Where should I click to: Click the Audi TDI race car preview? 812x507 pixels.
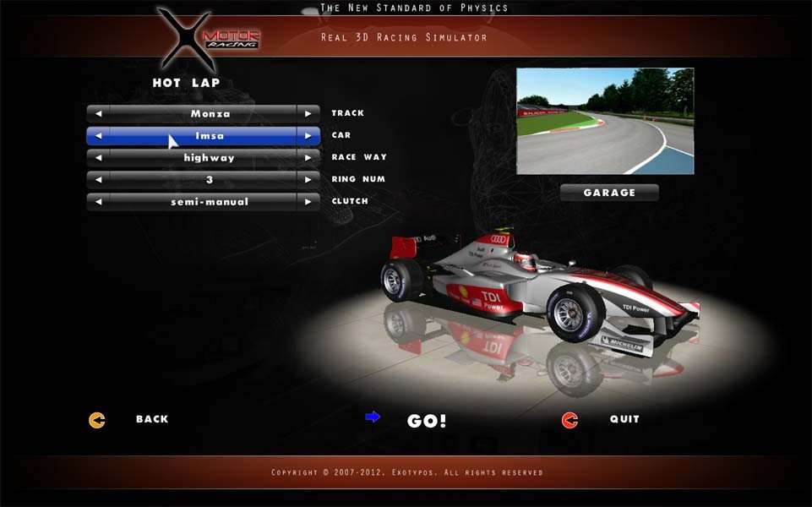540,292
